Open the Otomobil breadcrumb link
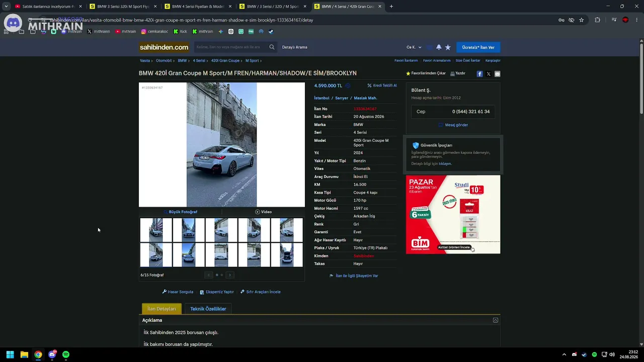Screen dimensions: 644x362 pyautogui.click(x=164, y=60)
